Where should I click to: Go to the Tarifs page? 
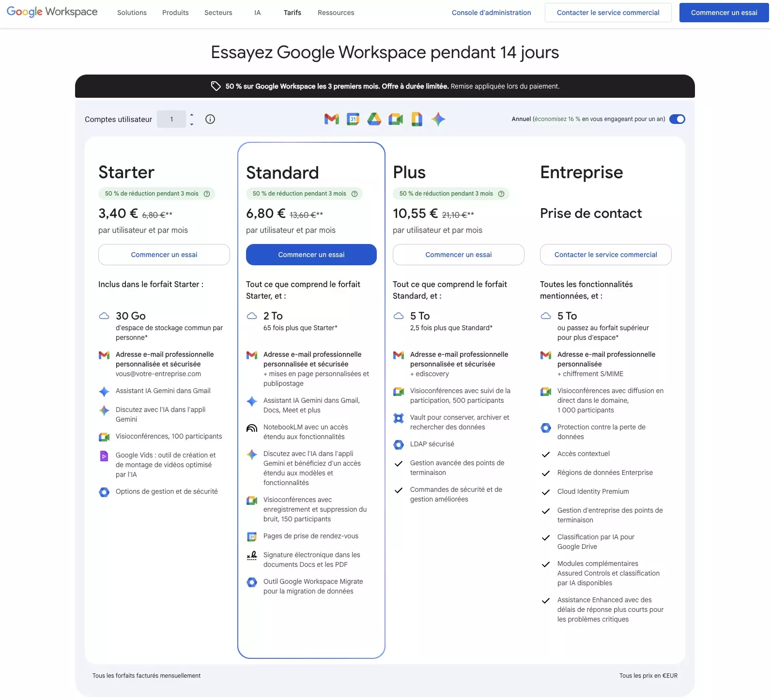point(293,13)
